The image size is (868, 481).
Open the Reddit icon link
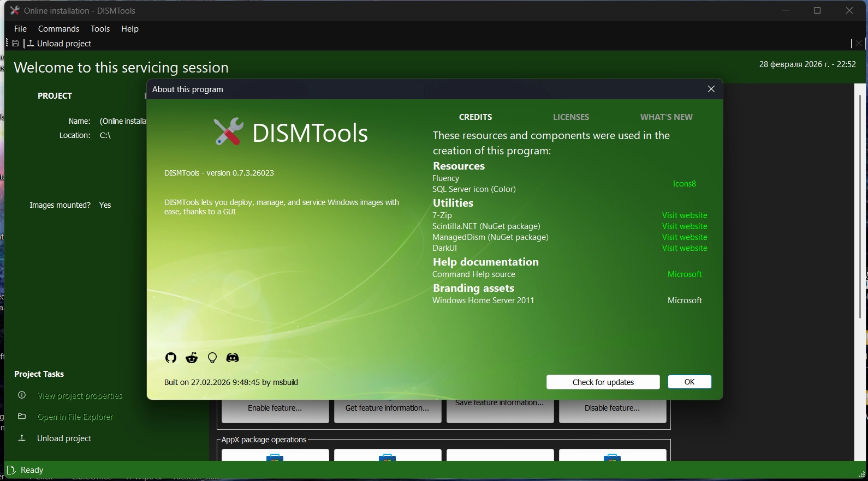(192, 358)
